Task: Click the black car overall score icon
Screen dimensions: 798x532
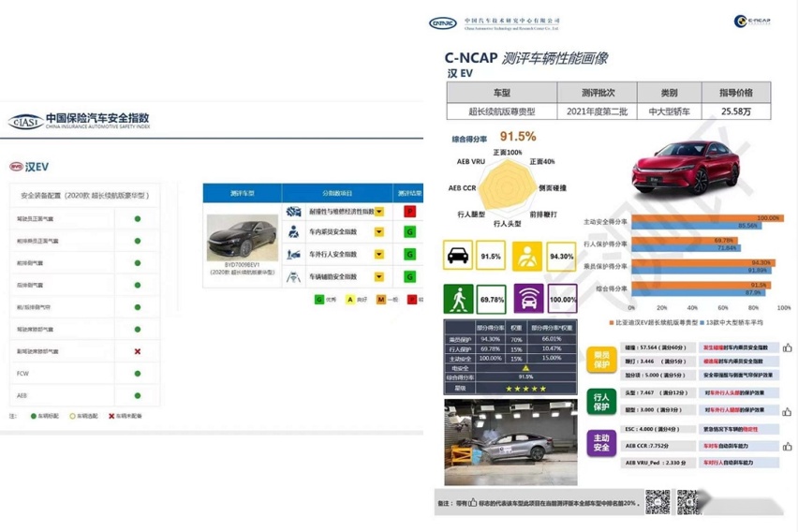Action: 458,255
